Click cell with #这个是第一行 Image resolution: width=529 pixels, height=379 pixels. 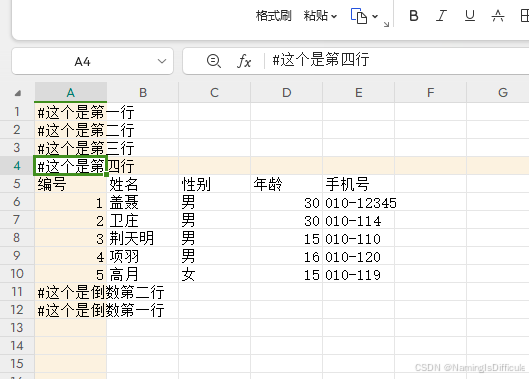click(71, 112)
